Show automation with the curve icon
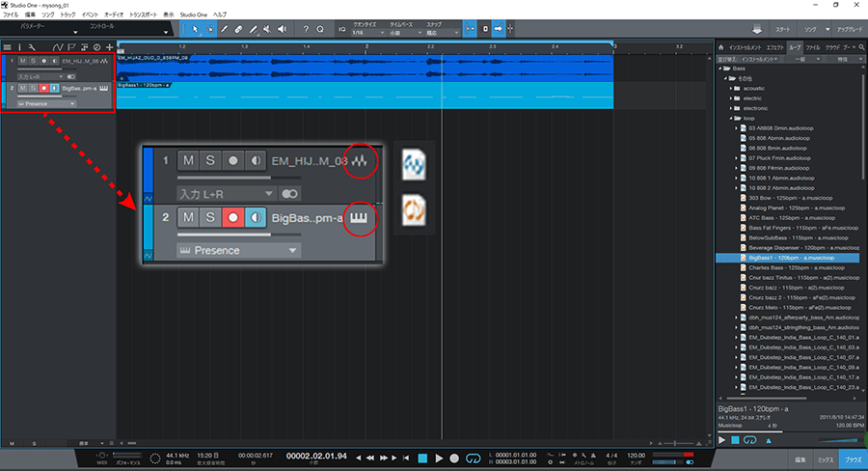This screenshot has height=471, width=868. [x=58, y=47]
